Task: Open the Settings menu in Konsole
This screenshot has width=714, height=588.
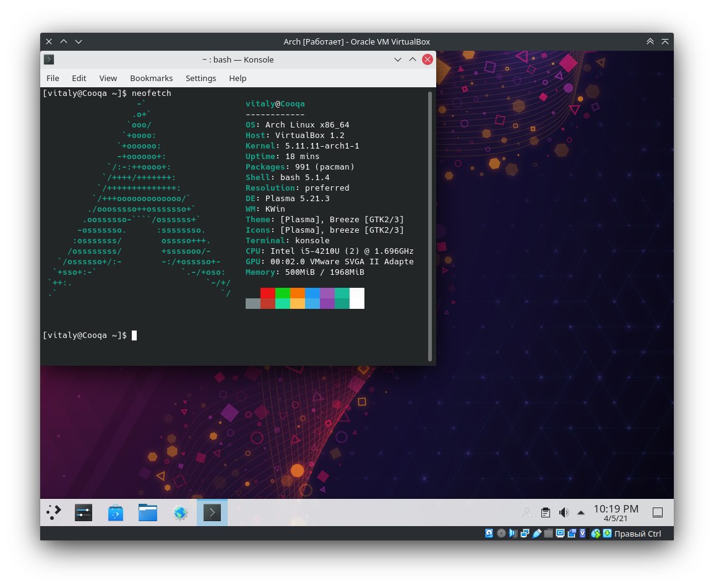Action: 201,78
